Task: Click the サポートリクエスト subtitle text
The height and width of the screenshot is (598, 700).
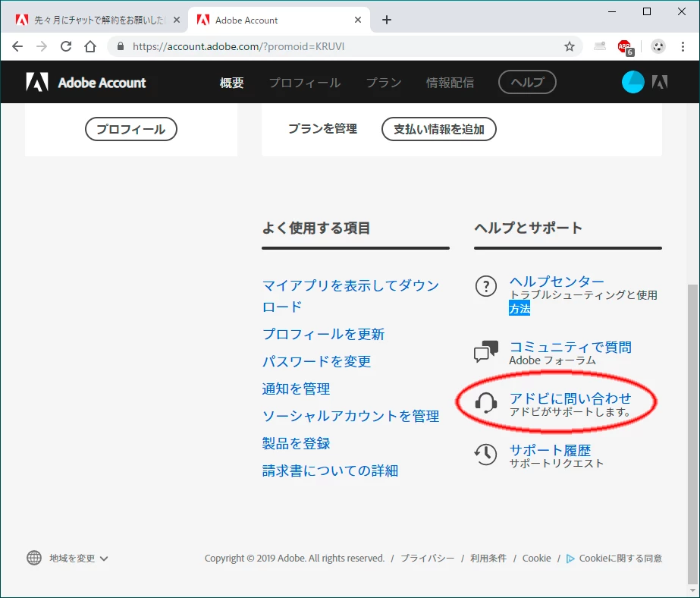Action: tap(556, 463)
